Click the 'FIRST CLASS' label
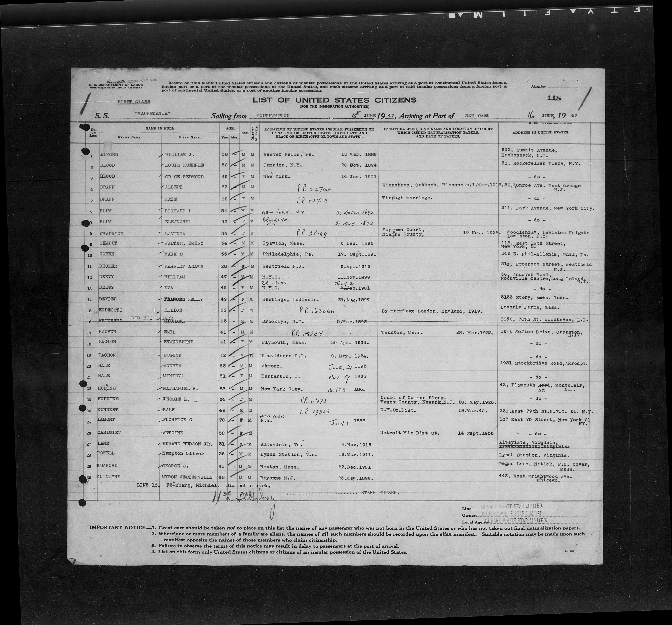Viewport: 672px width, 625px height. (x=134, y=102)
